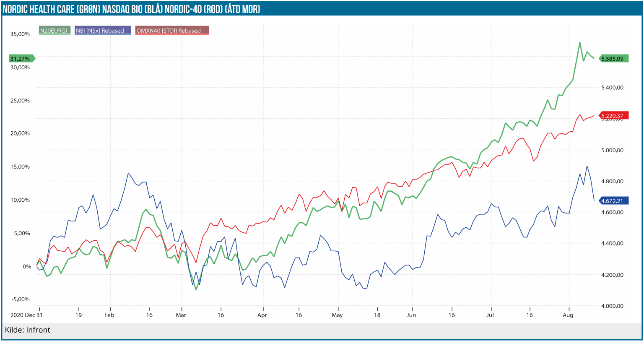
Task: Click the green 5.585,09 price tag
Action: [x=613, y=59]
